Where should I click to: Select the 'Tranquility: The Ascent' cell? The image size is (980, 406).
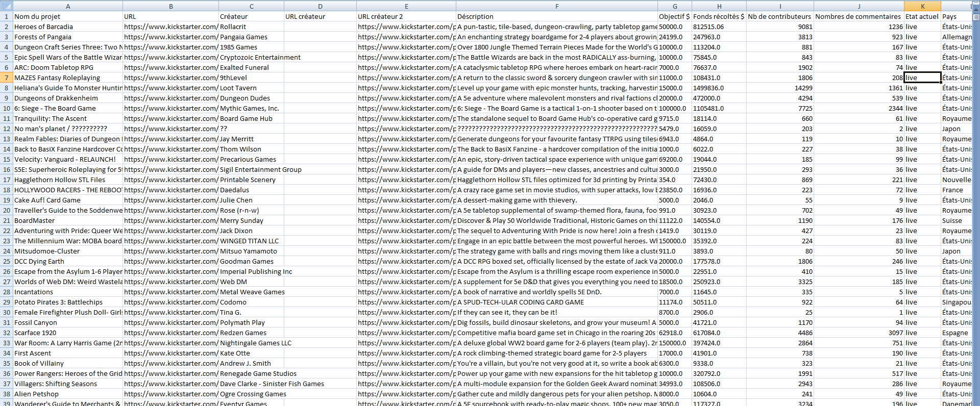(68, 118)
